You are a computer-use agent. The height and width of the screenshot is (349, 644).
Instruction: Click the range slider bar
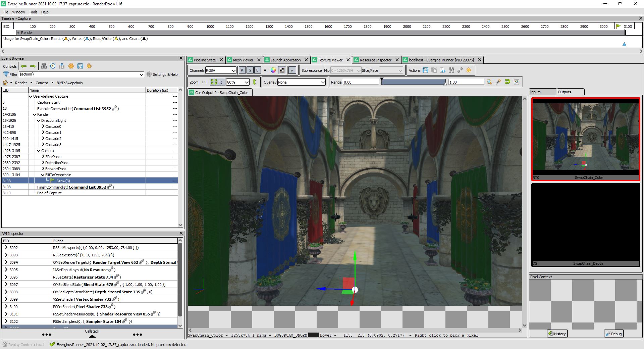tap(414, 82)
